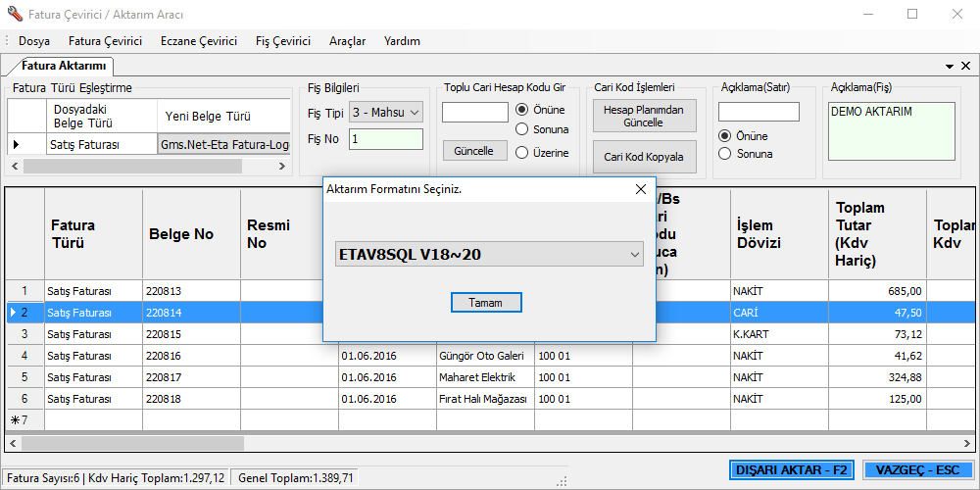This screenshot has width=980, height=490.
Task: Open the Fatura Çevirici menu
Action: point(105,41)
